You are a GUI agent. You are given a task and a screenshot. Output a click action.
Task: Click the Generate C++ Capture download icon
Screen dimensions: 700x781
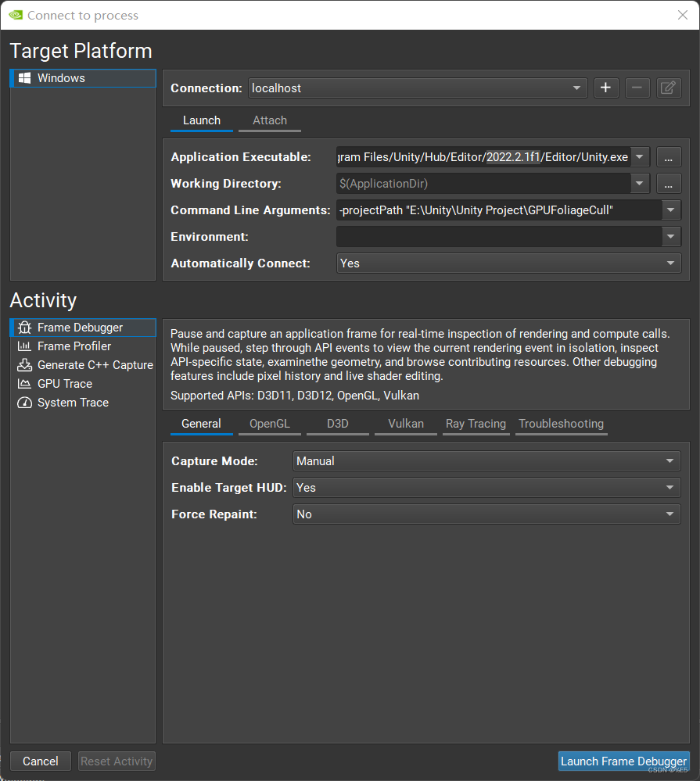(24, 365)
